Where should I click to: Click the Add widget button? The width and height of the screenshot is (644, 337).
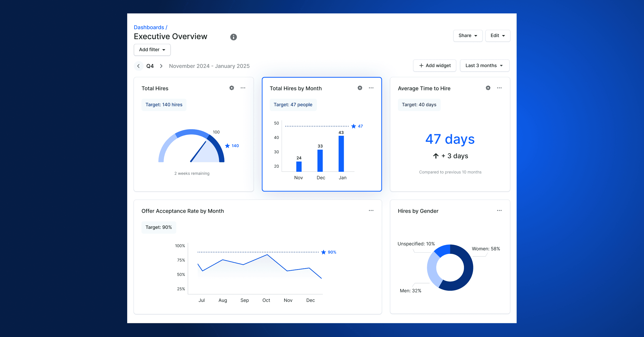(434, 65)
